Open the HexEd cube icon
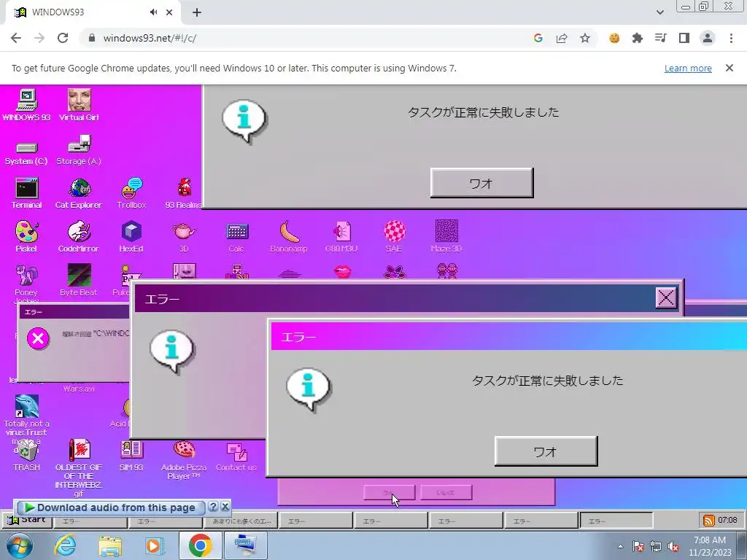The height and width of the screenshot is (560, 747). click(131, 237)
